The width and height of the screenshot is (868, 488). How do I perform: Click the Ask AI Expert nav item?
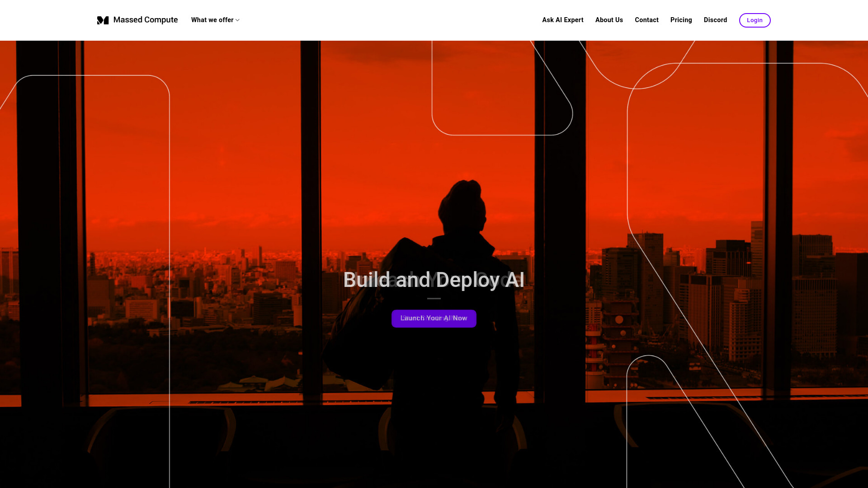click(x=562, y=20)
